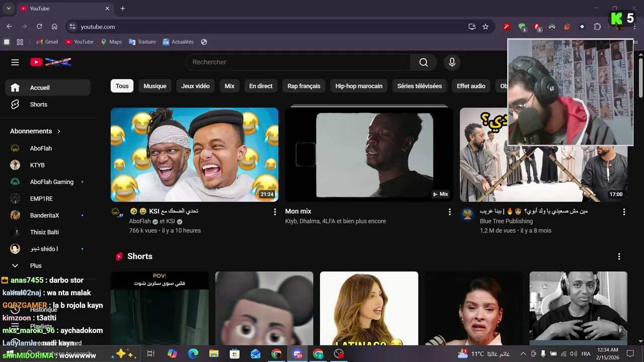This screenshot has width=644, height=362.
Task: Open the Chrome extensions puzzle icon
Action: pyautogui.click(x=597, y=27)
